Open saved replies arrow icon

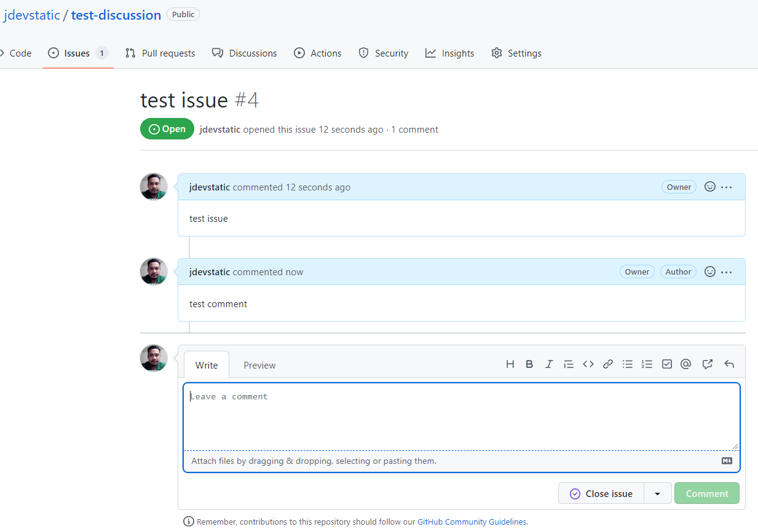(729, 364)
